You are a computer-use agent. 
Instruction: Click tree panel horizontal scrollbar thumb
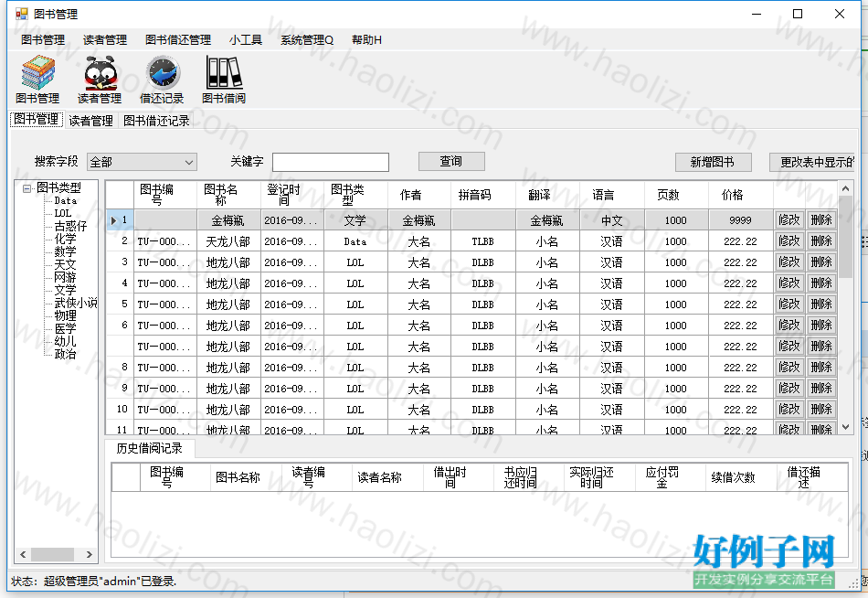point(52,554)
